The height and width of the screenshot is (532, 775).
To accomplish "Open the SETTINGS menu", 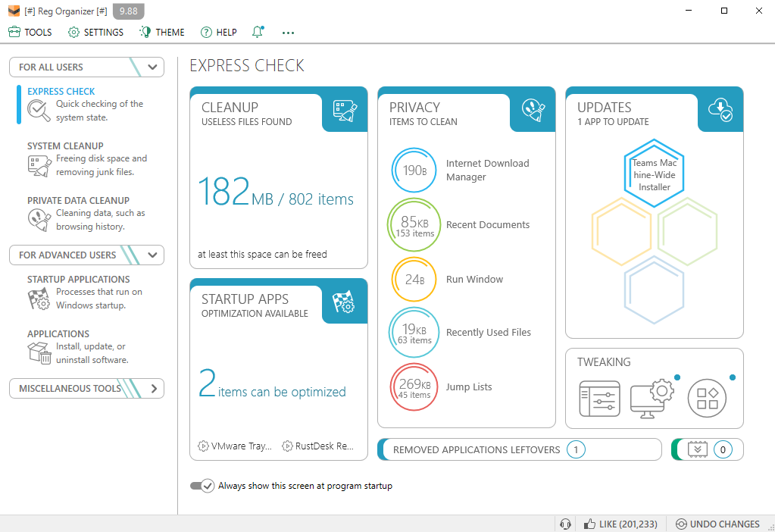I will pos(96,32).
